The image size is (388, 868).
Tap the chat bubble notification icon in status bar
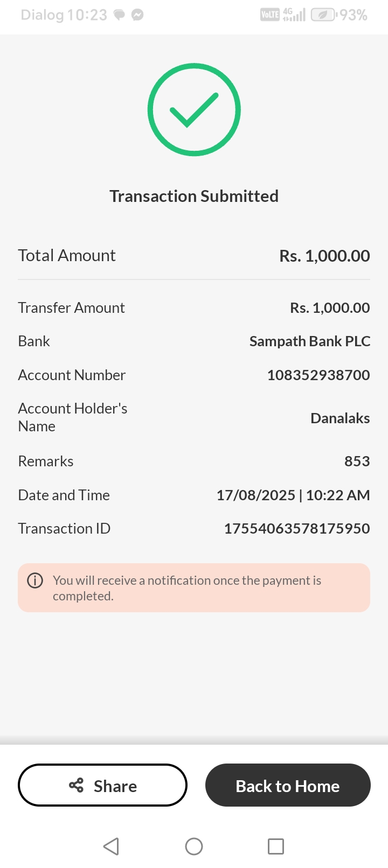pyautogui.click(x=119, y=15)
